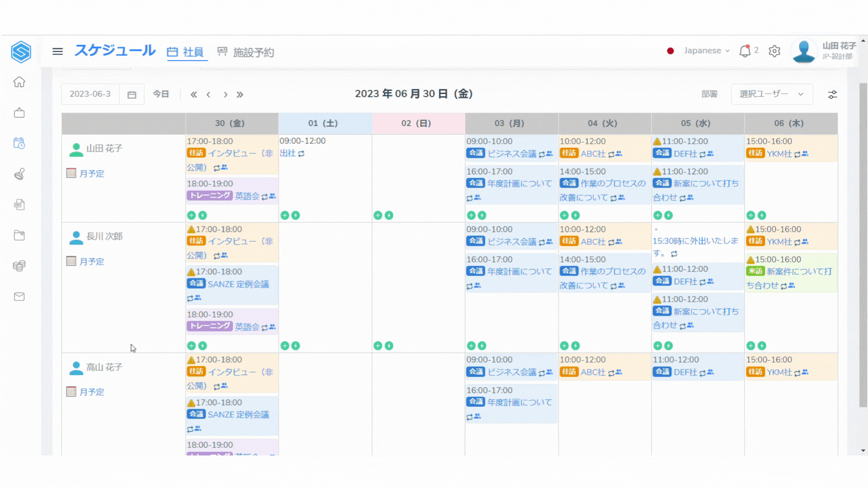Click the mail envelope sidebar icon

pos(19,297)
